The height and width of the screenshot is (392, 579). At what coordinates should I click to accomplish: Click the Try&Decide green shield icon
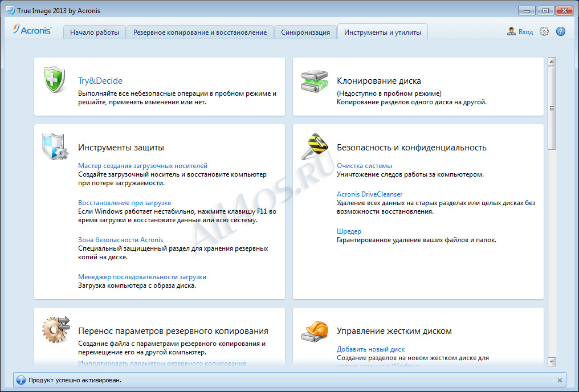55,79
